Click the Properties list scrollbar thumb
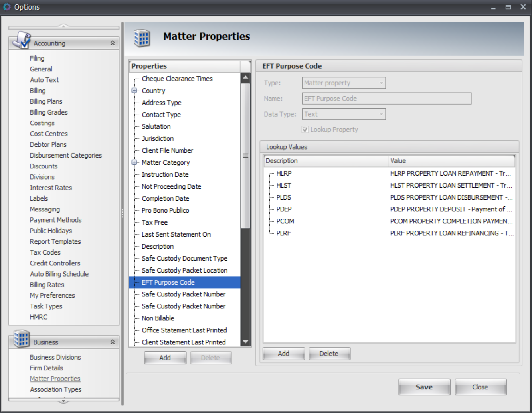Viewport: 532px width, 413px height. [245, 156]
